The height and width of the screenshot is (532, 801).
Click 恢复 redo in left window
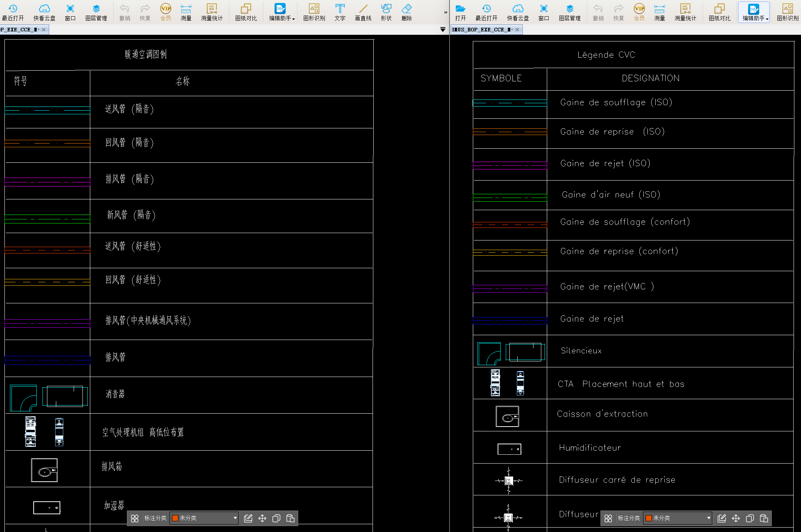[x=145, y=12]
